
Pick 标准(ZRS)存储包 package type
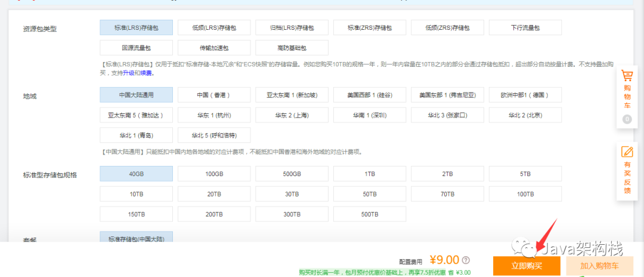(370, 27)
